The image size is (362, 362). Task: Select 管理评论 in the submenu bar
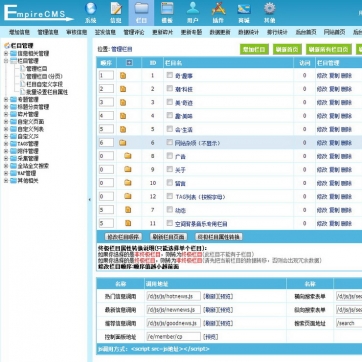[134, 32]
